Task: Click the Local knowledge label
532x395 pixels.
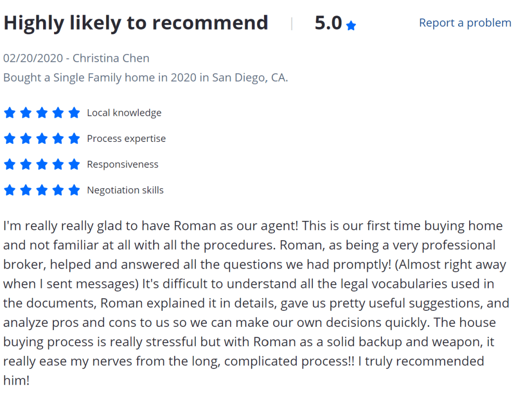Action: 124,113
